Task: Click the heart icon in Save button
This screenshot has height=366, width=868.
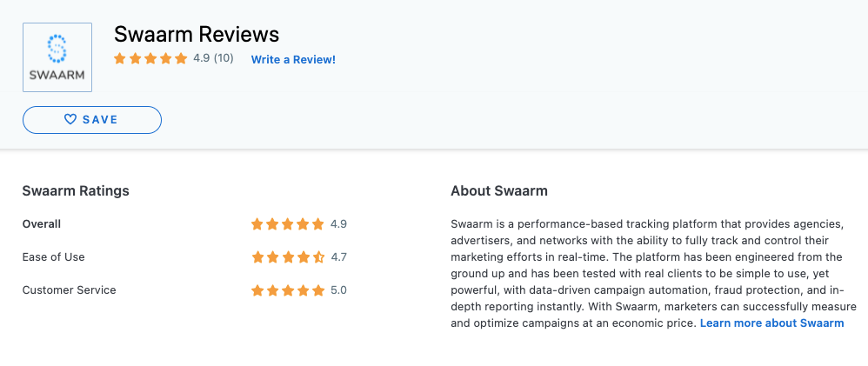Action: pyautogui.click(x=70, y=120)
